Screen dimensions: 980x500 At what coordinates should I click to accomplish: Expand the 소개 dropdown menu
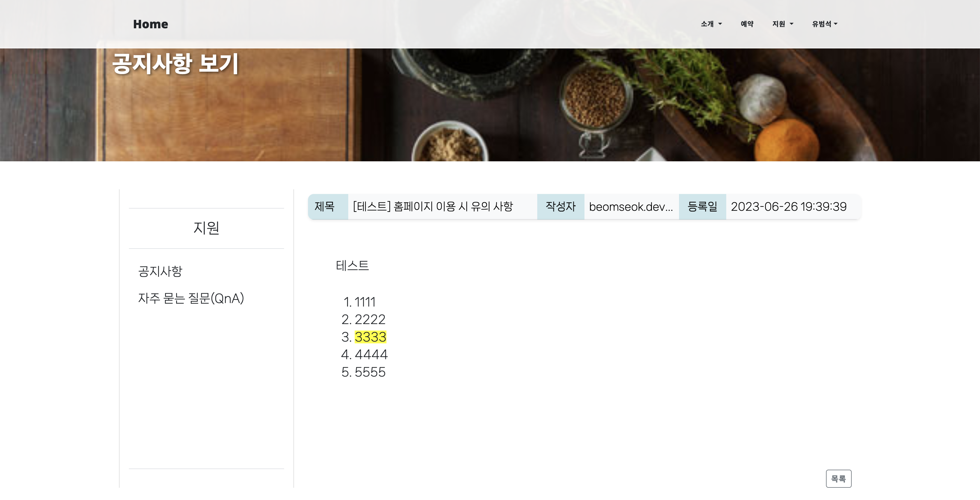[x=711, y=24]
